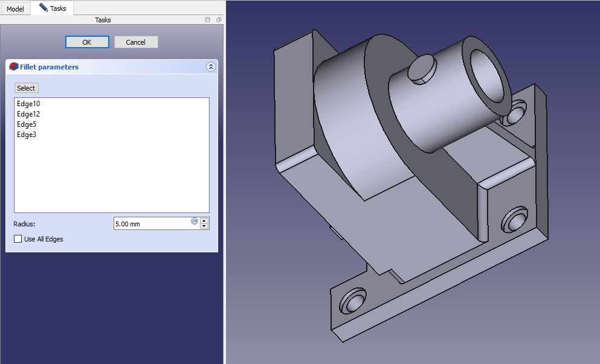Select Edge5 in the edge list
This screenshot has width=600, height=364.
[27, 124]
